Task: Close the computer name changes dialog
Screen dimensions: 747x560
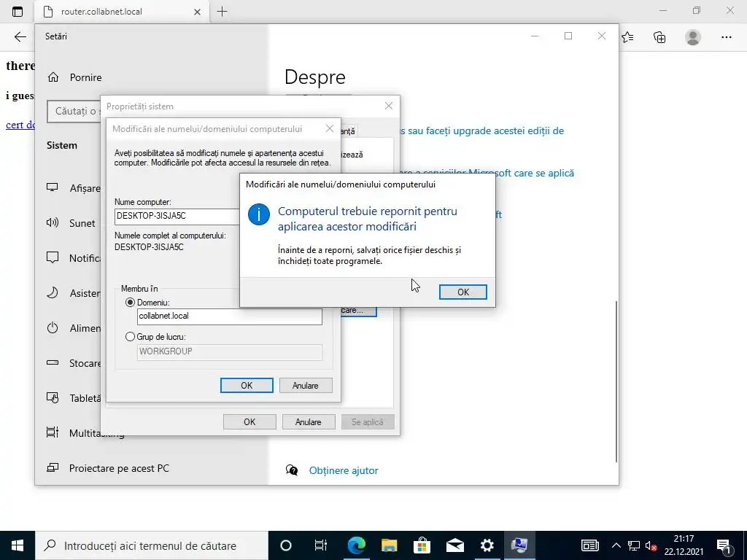Action: point(330,128)
